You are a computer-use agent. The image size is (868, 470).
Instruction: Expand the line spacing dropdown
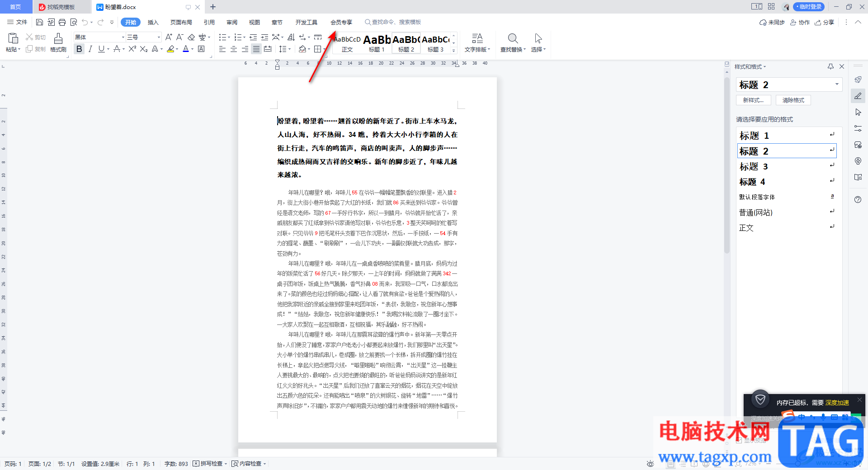pos(289,49)
